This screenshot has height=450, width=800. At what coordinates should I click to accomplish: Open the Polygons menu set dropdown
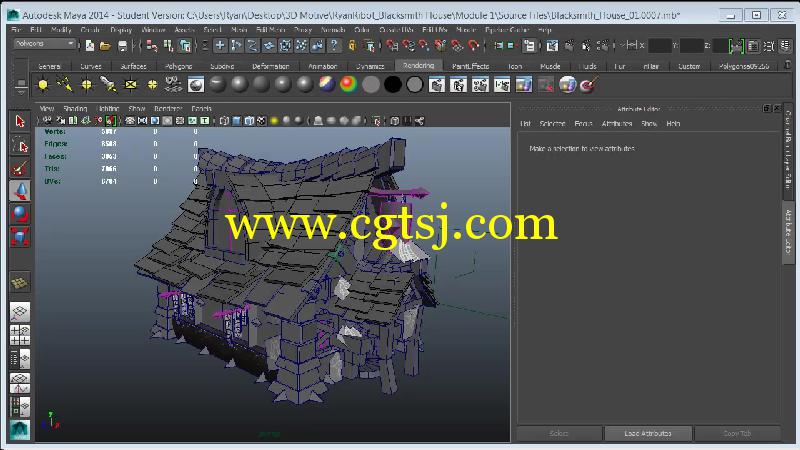pyautogui.click(x=45, y=44)
